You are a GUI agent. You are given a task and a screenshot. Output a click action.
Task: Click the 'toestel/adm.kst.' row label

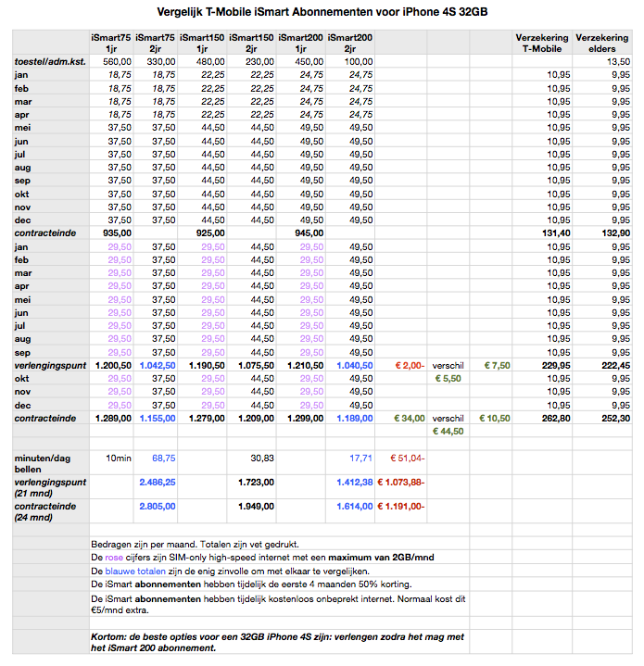pyautogui.click(x=50, y=61)
